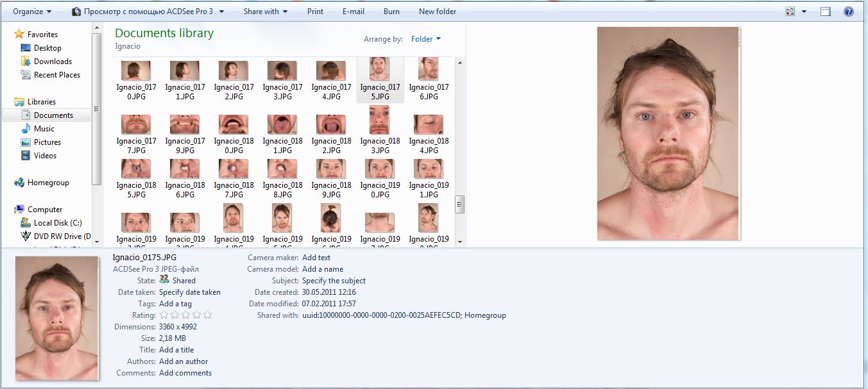Click the New folder button
Screen dimensions: 868x389
click(x=438, y=12)
